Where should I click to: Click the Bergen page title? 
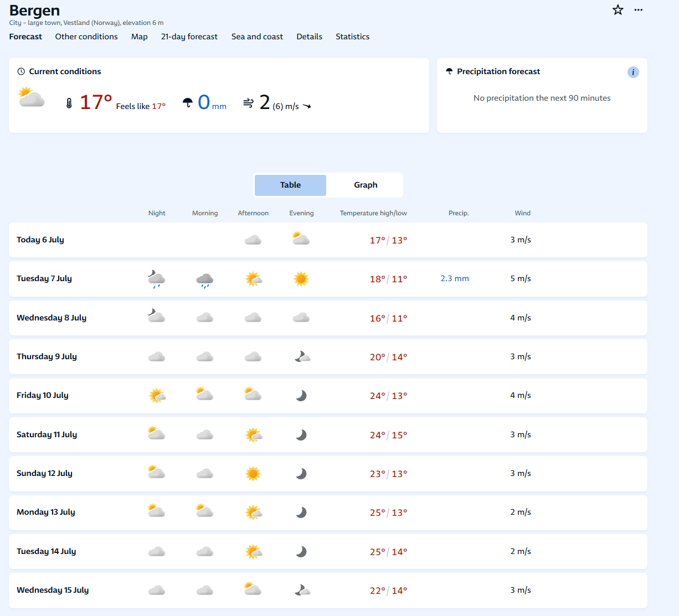tap(34, 11)
